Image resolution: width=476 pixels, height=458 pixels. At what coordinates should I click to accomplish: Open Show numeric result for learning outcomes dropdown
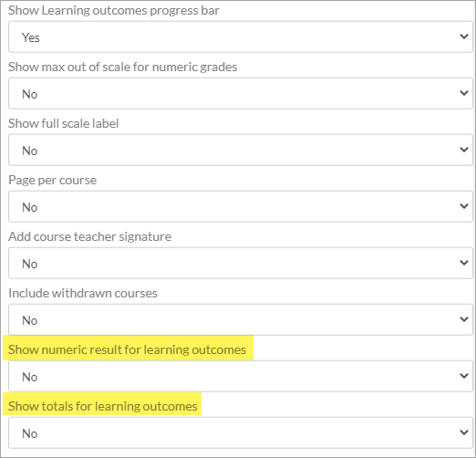241,376
